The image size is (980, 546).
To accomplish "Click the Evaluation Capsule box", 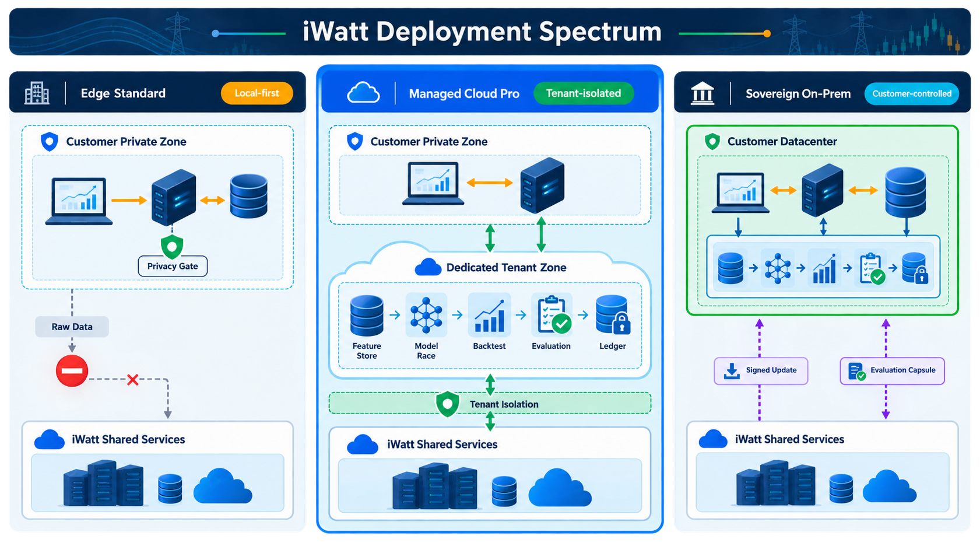I will coord(892,371).
